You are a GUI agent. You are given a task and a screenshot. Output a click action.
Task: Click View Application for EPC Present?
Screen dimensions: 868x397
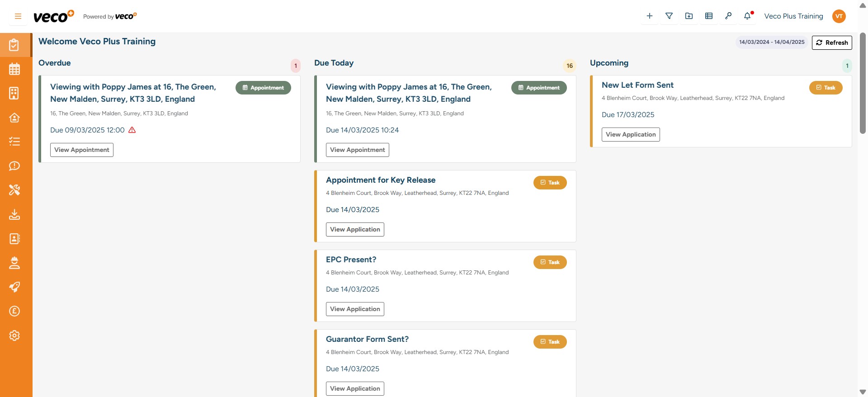tap(355, 309)
